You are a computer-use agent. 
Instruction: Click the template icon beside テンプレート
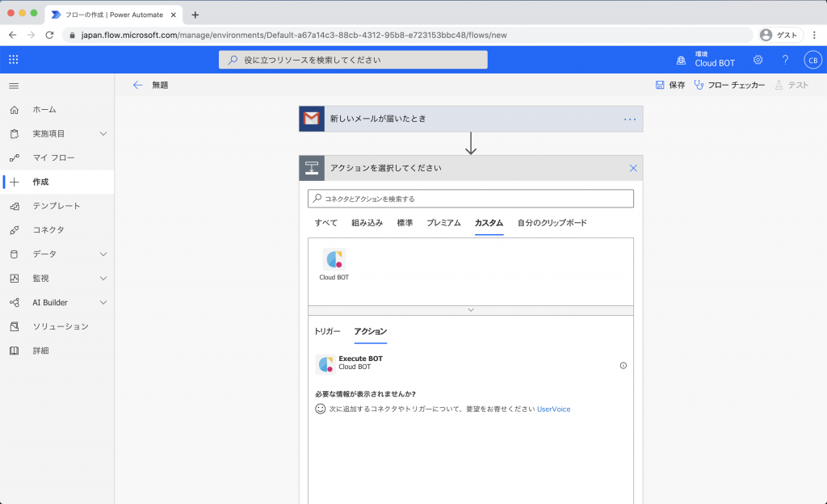(15, 206)
